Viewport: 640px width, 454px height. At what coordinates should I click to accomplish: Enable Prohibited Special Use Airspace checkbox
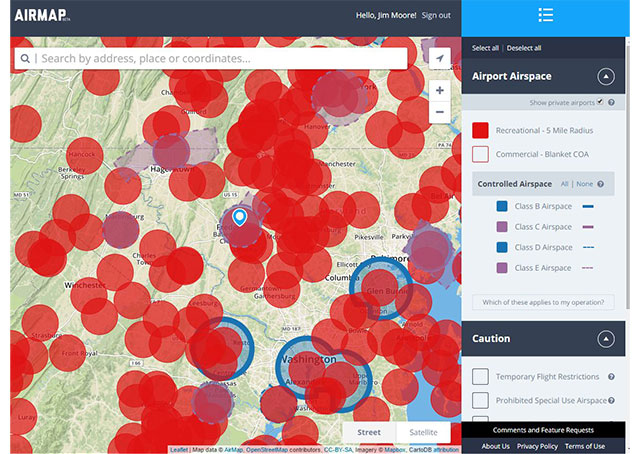point(480,401)
